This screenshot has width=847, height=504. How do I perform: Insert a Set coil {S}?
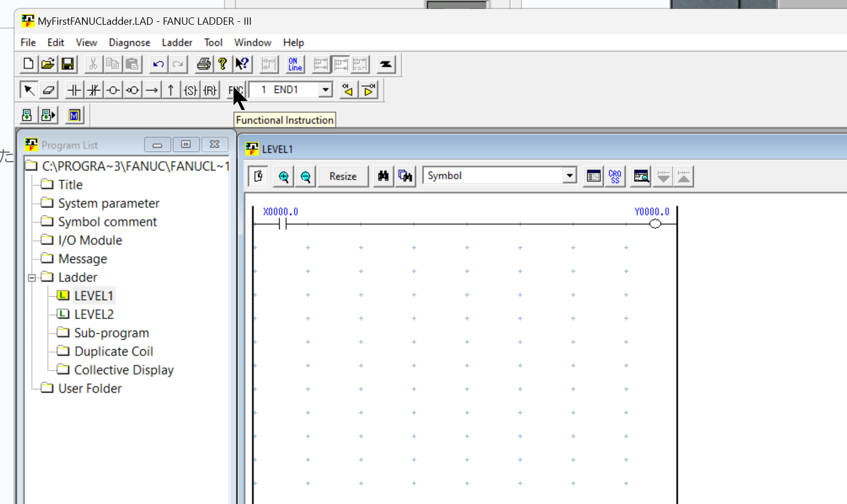191,90
